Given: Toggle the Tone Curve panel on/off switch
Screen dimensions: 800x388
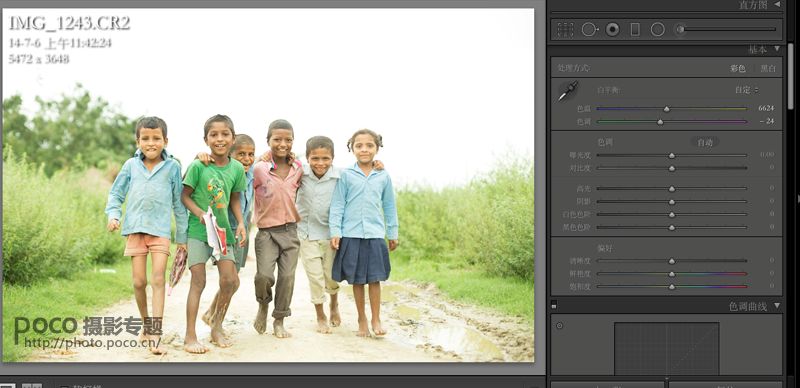Looking at the screenshot, I should coord(554,306).
